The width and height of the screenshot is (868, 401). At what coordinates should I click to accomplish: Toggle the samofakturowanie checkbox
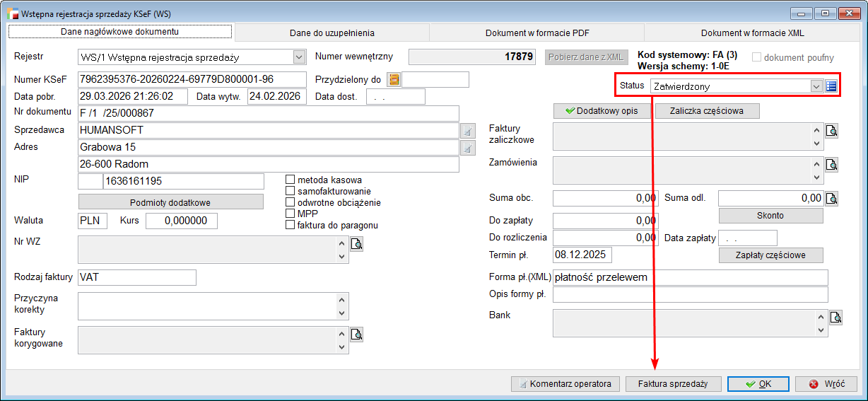click(x=290, y=191)
